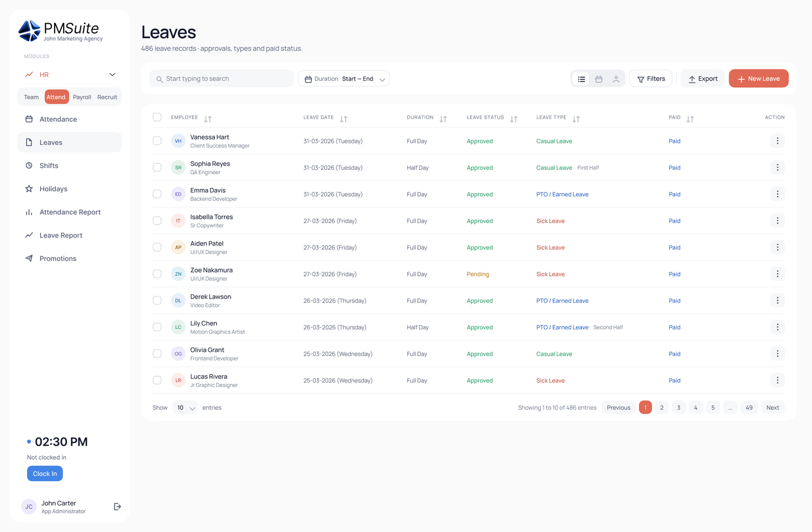Open action menu for Aiden Patel row

point(777,247)
